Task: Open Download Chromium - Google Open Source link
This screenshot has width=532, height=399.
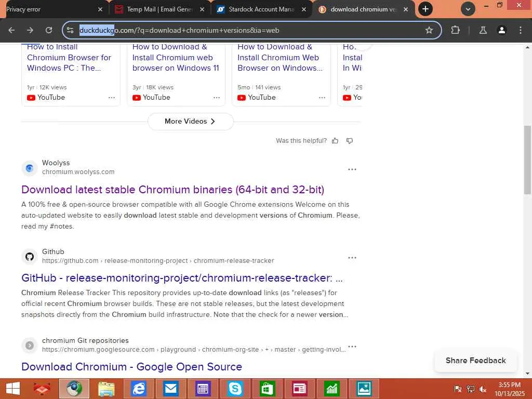Action: 131,367
